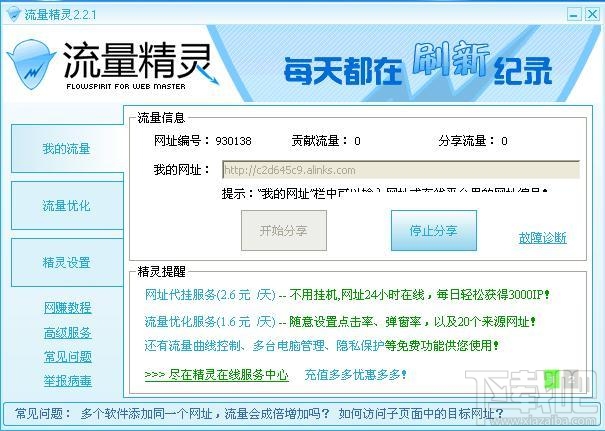The width and height of the screenshot is (605, 431).
Task: Click the 多个软件添加同一个网址 question
Action: pos(205,414)
